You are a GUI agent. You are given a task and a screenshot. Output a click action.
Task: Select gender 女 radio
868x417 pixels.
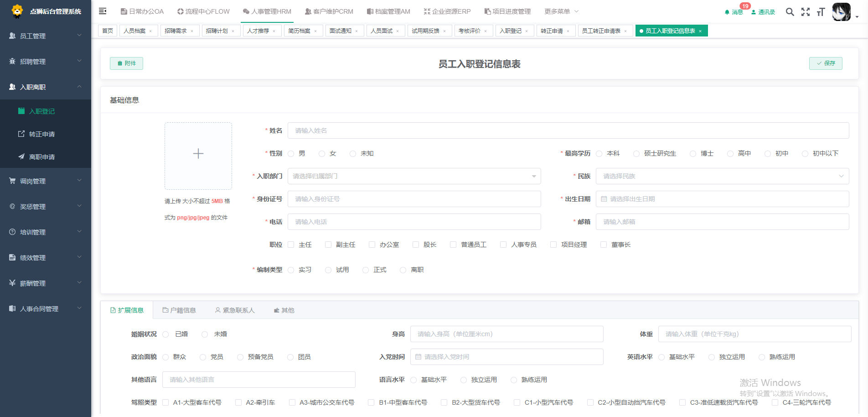click(322, 154)
